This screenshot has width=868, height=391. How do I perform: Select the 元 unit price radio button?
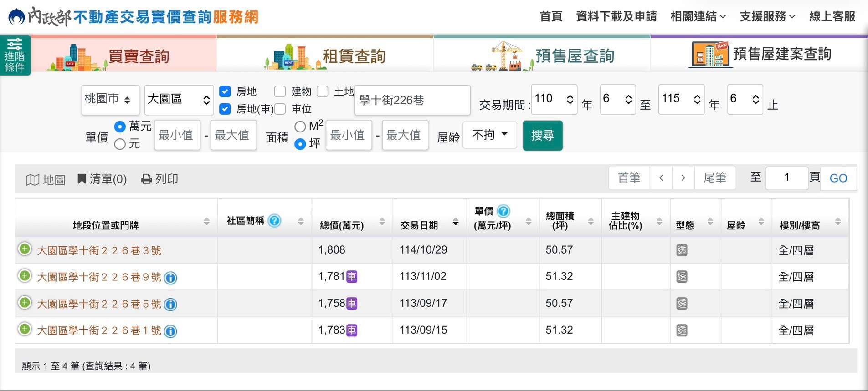pos(120,144)
